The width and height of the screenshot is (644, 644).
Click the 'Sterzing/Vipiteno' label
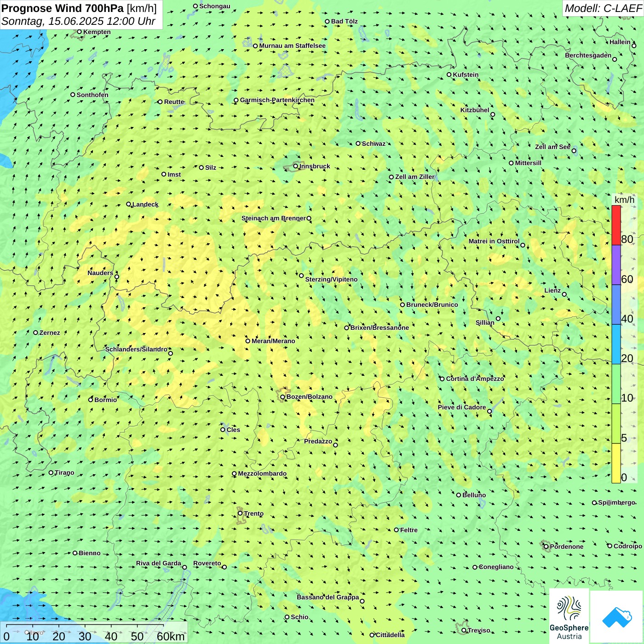(331, 279)
